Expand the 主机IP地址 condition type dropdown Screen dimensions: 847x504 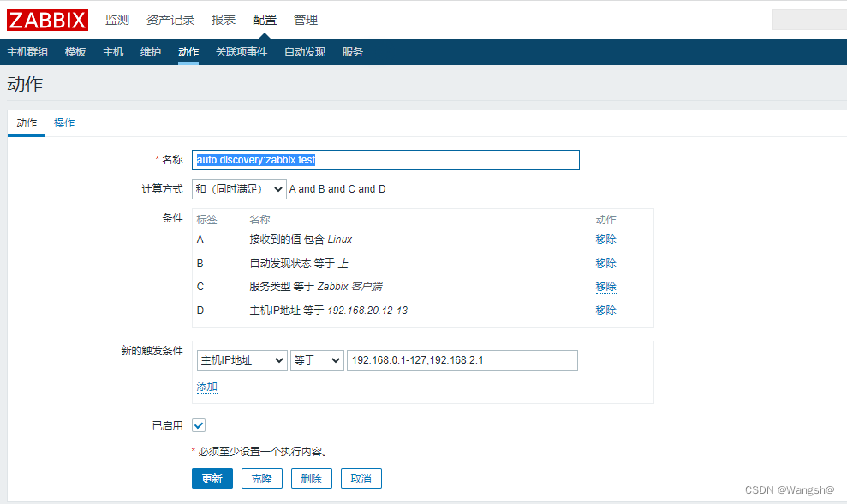[242, 361]
